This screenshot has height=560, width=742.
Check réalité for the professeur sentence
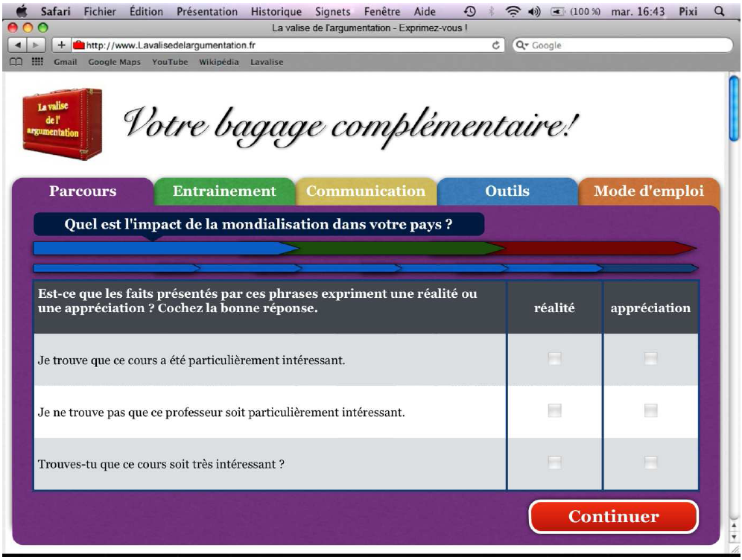tap(554, 410)
